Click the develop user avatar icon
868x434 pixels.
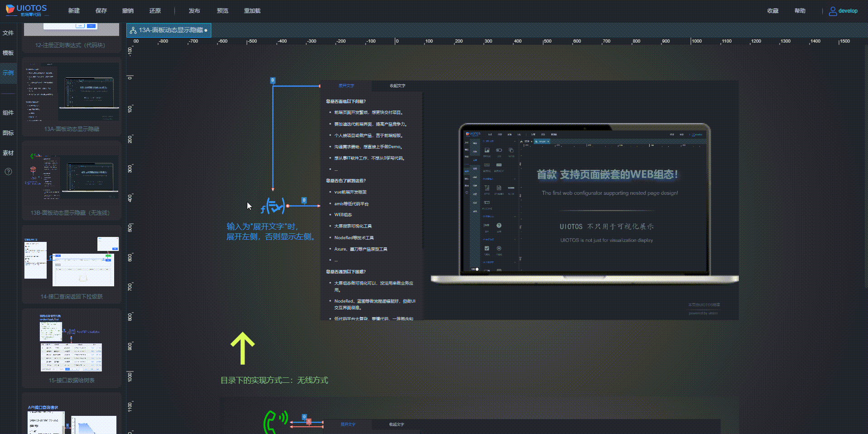coord(833,11)
